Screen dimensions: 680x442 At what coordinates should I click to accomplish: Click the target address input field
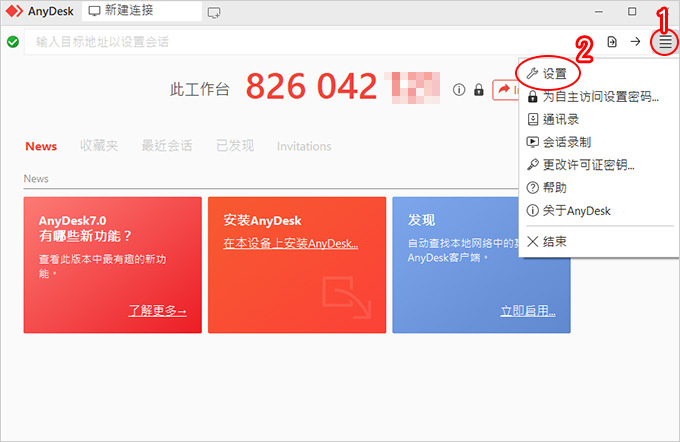[x=312, y=42]
